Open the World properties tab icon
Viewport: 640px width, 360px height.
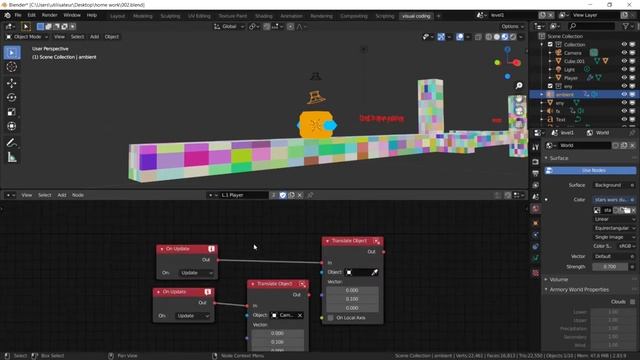pyautogui.click(x=536, y=209)
